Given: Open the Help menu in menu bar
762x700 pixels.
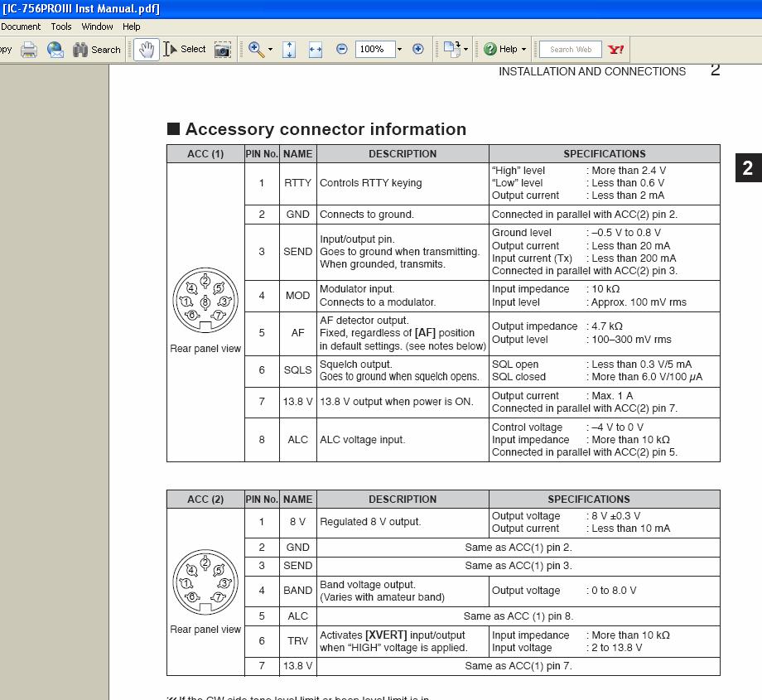Looking at the screenshot, I should (x=131, y=27).
